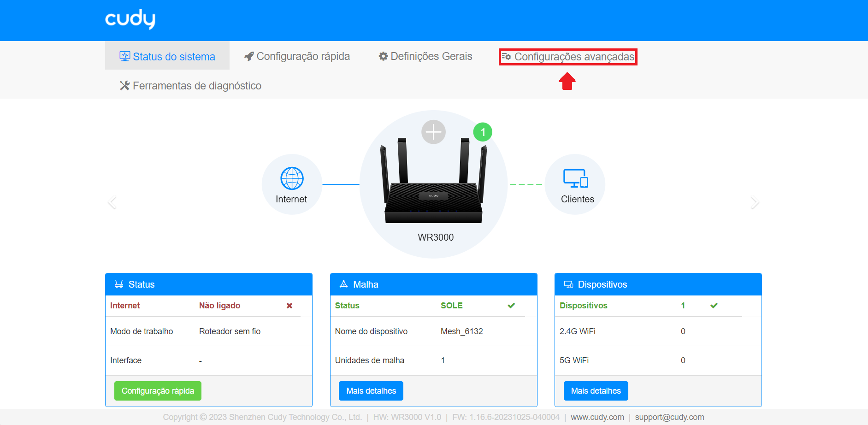Screen dimensions: 868x425
Task: Click the green client count badge
Action: [483, 132]
